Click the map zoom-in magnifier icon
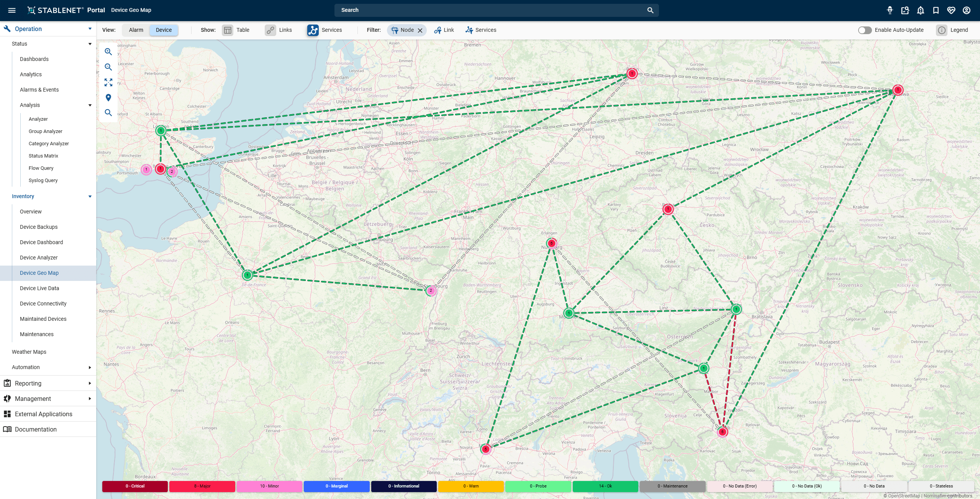 point(108,52)
